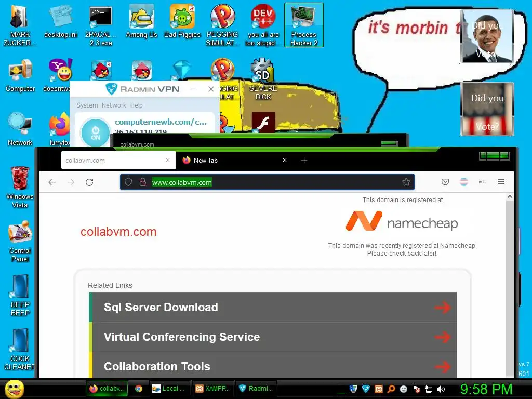Click the 9:58 PM taskbar clock

point(486,389)
